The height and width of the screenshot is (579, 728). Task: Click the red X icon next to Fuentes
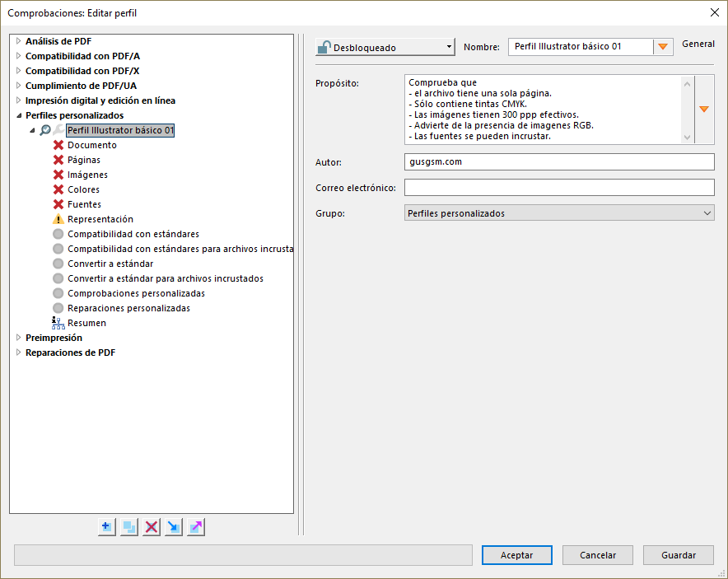(x=58, y=204)
